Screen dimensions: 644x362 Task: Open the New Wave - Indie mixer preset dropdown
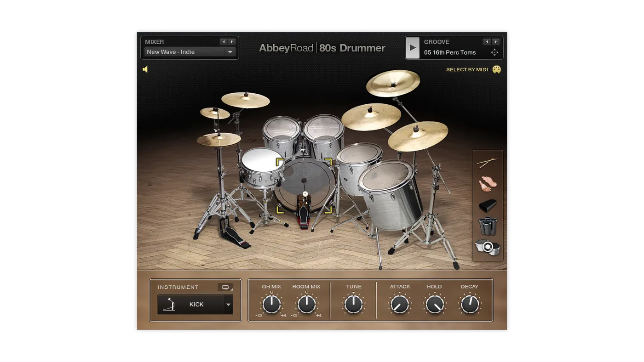tap(190, 52)
